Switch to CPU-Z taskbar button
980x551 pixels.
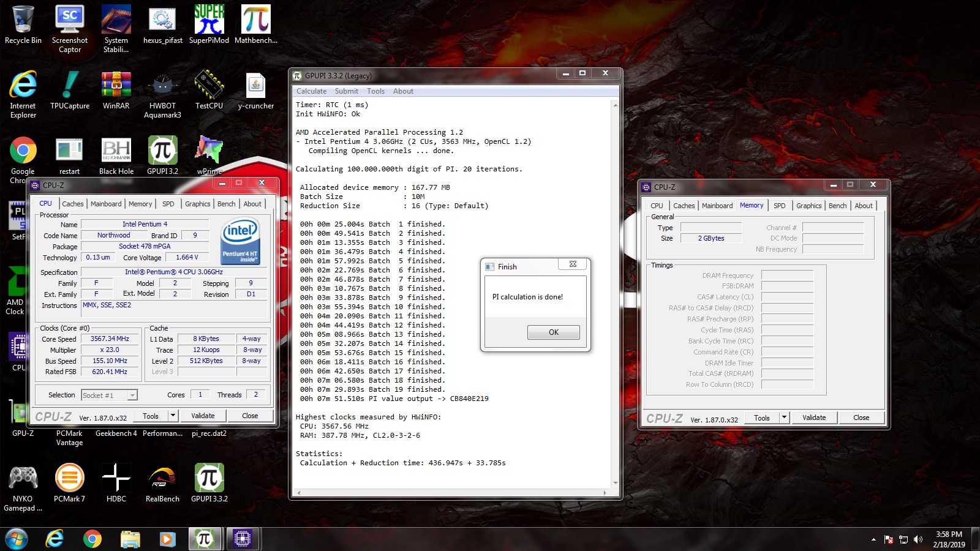[242, 539]
